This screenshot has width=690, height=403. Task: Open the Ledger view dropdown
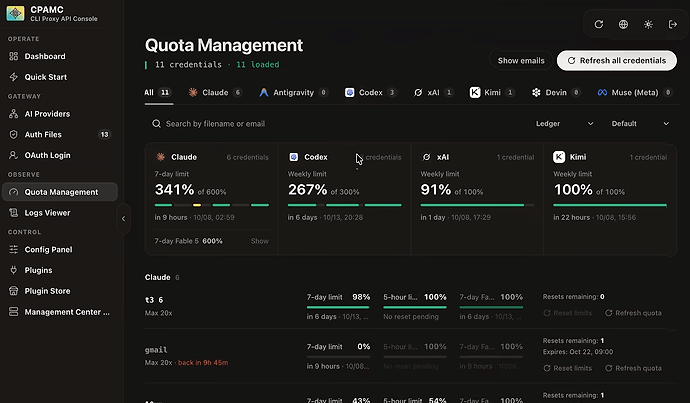tap(564, 124)
